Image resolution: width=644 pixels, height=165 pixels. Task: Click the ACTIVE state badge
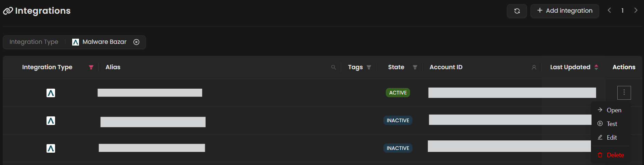click(398, 93)
